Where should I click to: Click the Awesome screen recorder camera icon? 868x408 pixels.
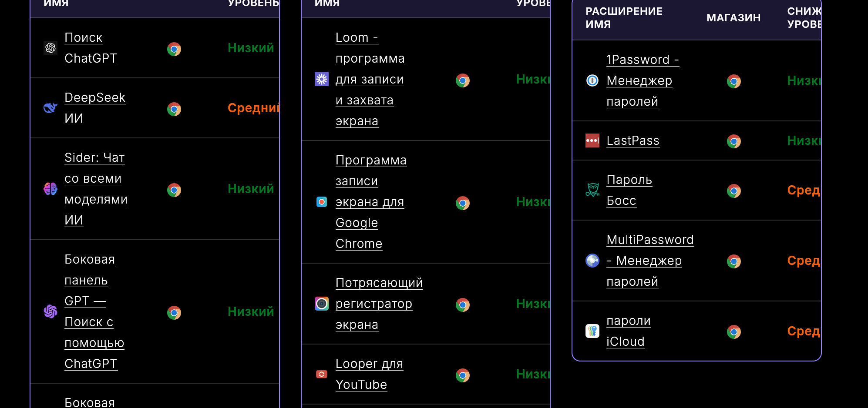[x=322, y=304]
